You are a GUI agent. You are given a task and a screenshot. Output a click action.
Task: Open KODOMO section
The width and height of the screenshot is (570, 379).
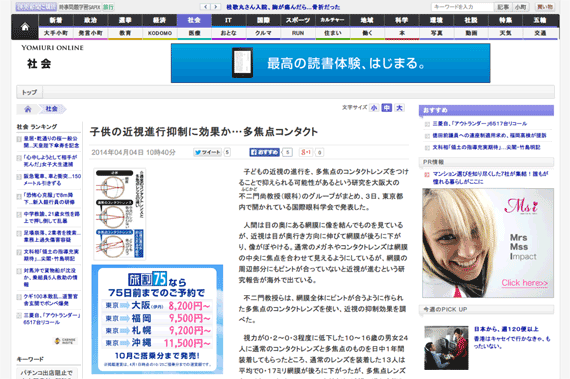click(x=160, y=33)
